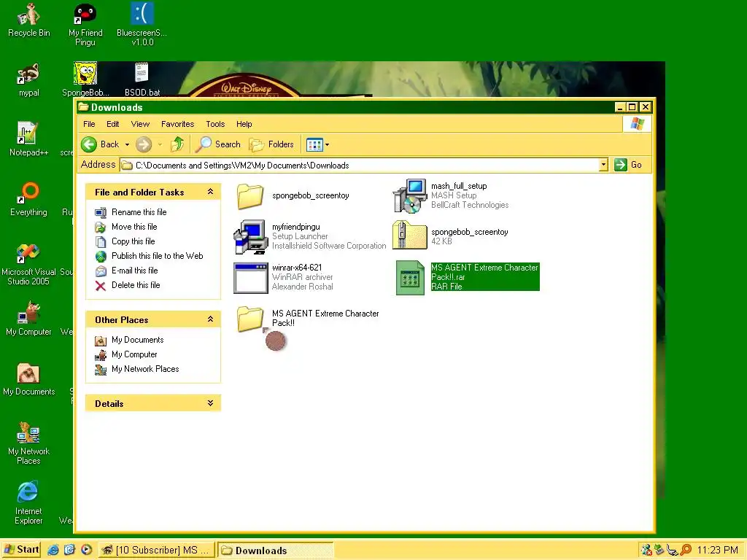Select the Internet Explorer desktop icon
The height and width of the screenshot is (560, 747).
point(28,503)
